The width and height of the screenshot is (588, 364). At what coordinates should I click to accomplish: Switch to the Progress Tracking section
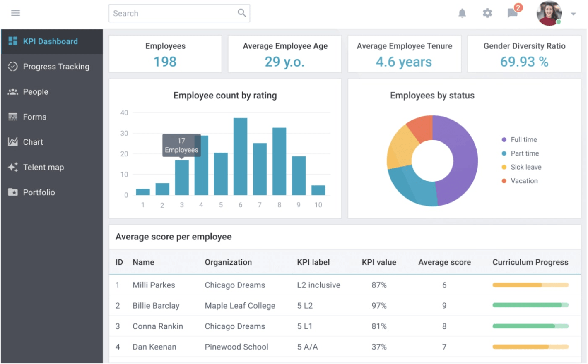coord(56,66)
